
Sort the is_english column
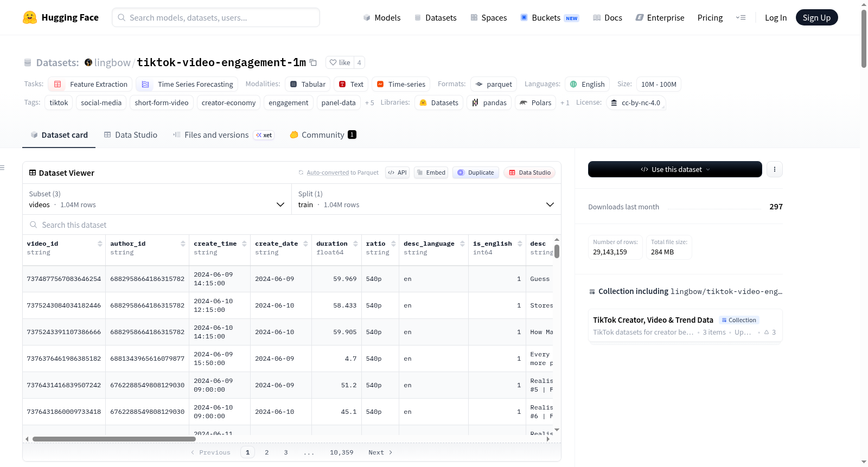pyautogui.click(x=520, y=244)
